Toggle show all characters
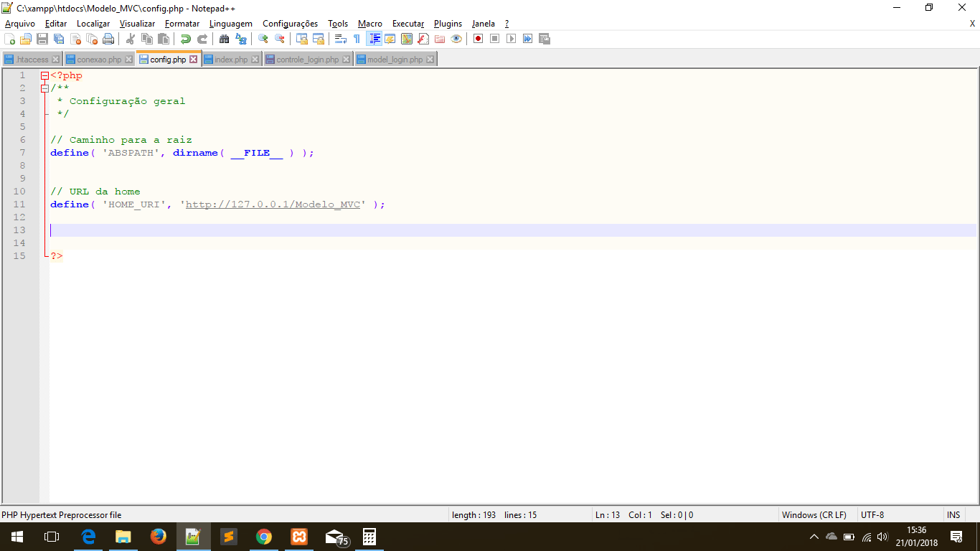This screenshot has height=551, width=980. coord(358,39)
